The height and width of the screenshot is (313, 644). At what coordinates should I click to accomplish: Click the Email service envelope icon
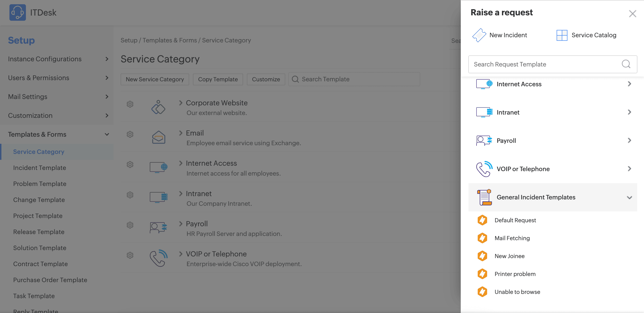click(158, 137)
